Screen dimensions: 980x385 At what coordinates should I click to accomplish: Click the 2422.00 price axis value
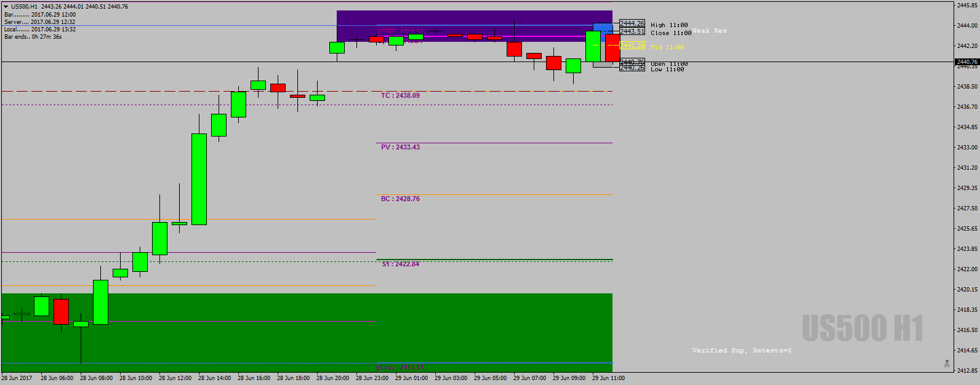(968, 269)
